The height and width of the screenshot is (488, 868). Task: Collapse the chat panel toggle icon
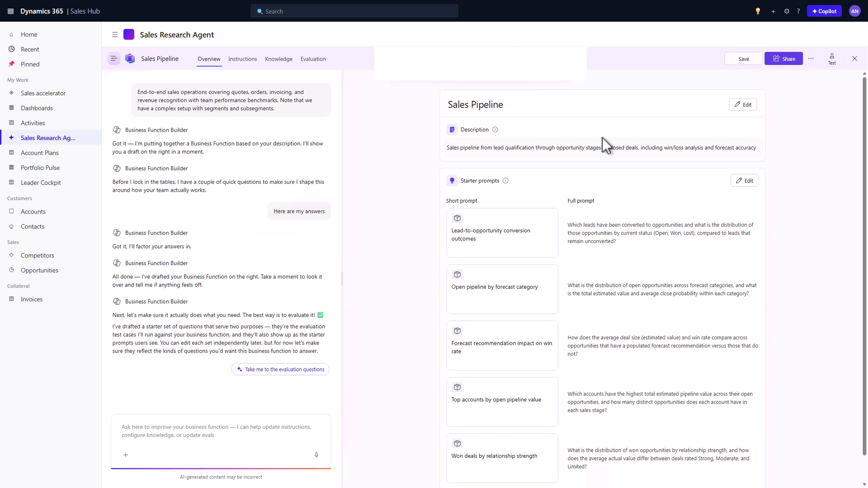tap(114, 59)
